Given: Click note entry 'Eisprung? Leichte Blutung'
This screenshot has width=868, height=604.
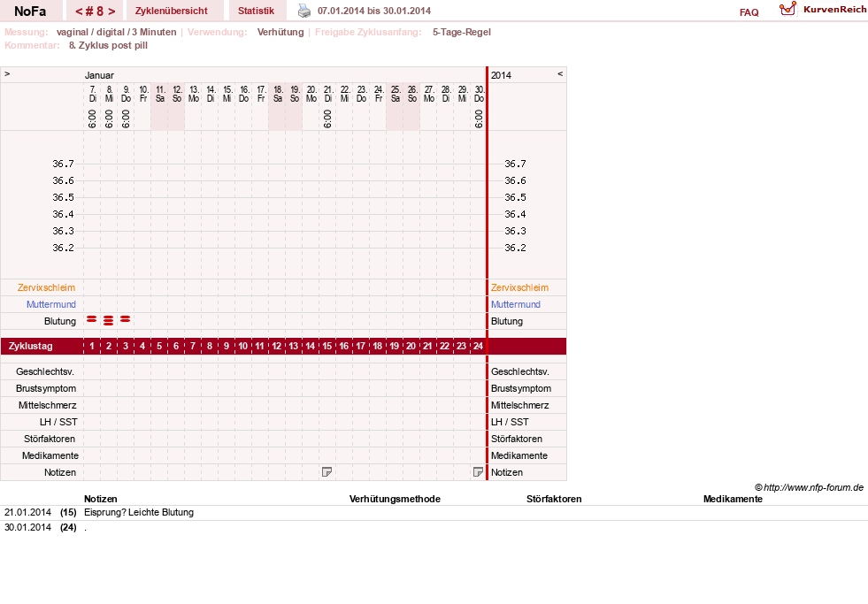Looking at the screenshot, I should (139, 512).
